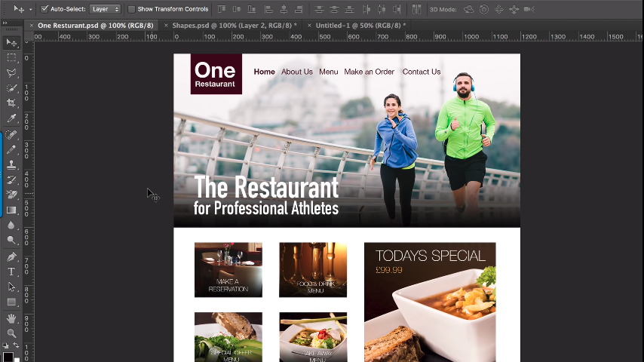Select the Pen tool

coord(11,257)
